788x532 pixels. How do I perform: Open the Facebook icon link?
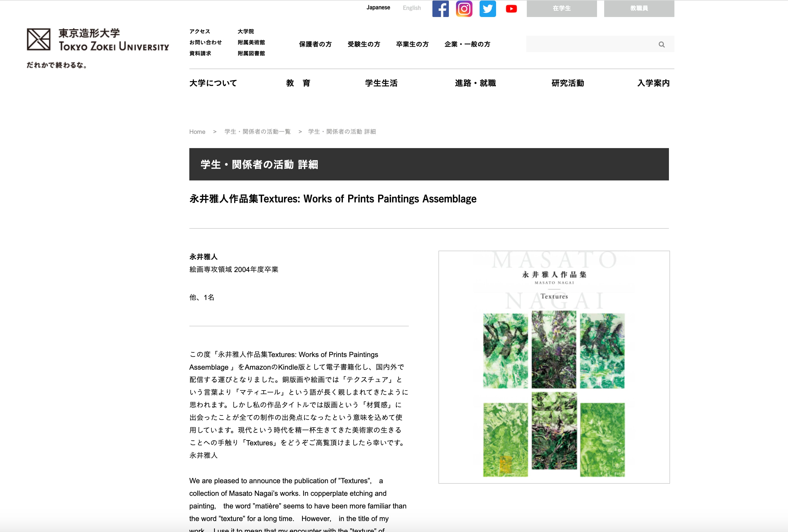pyautogui.click(x=440, y=9)
